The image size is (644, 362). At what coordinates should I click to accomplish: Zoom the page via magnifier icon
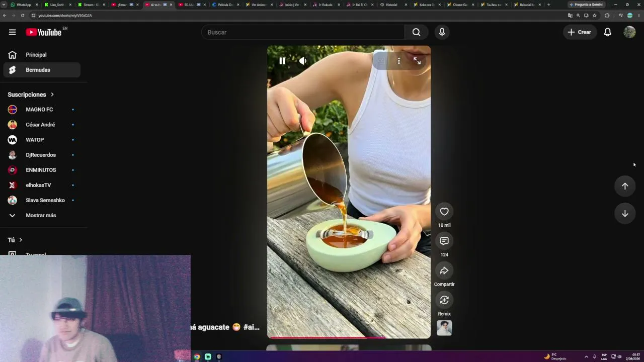pos(578,16)
